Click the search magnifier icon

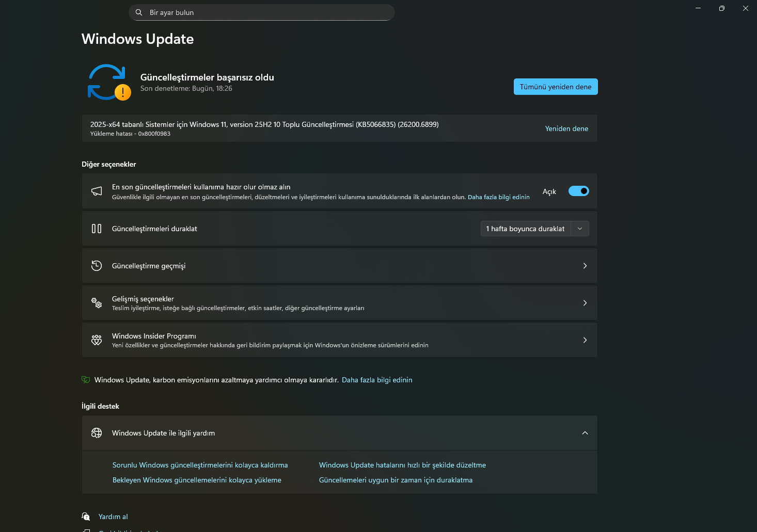tap(139, 12)
